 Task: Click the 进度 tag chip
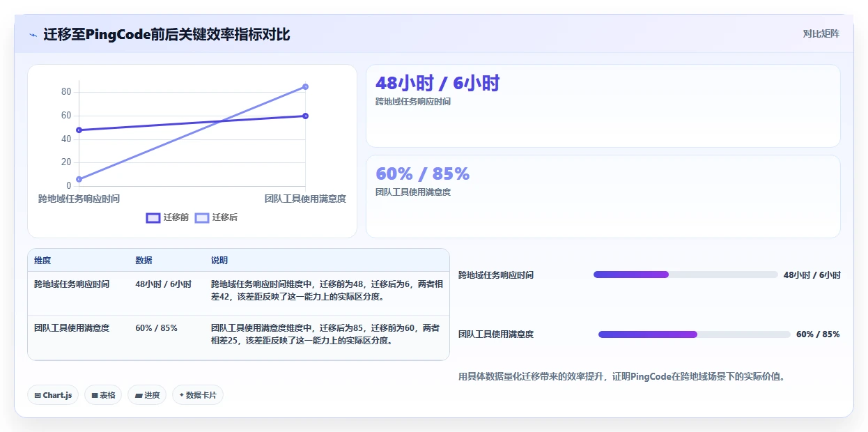coord(147,395)
